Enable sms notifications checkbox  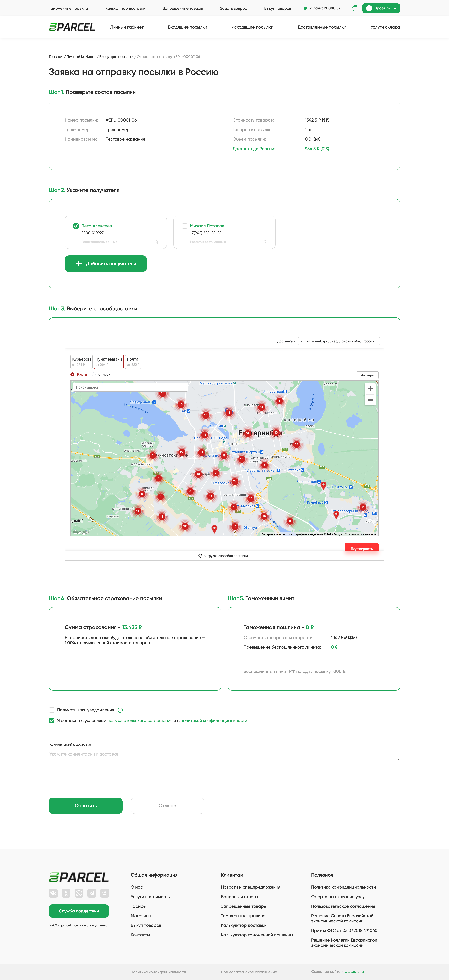pos(52,710)
